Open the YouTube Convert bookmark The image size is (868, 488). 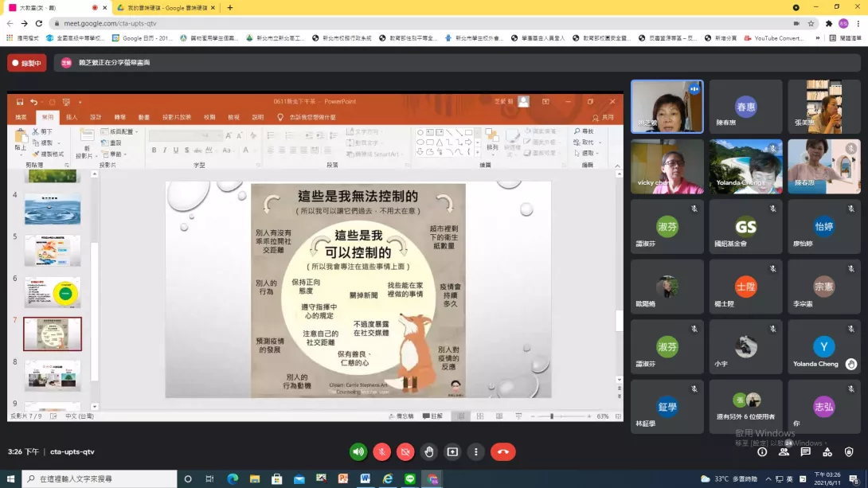click(x=773, y=38)
